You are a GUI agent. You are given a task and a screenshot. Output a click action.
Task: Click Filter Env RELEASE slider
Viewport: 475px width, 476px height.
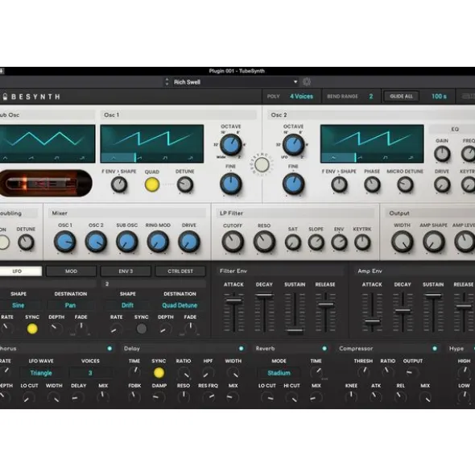325,313
